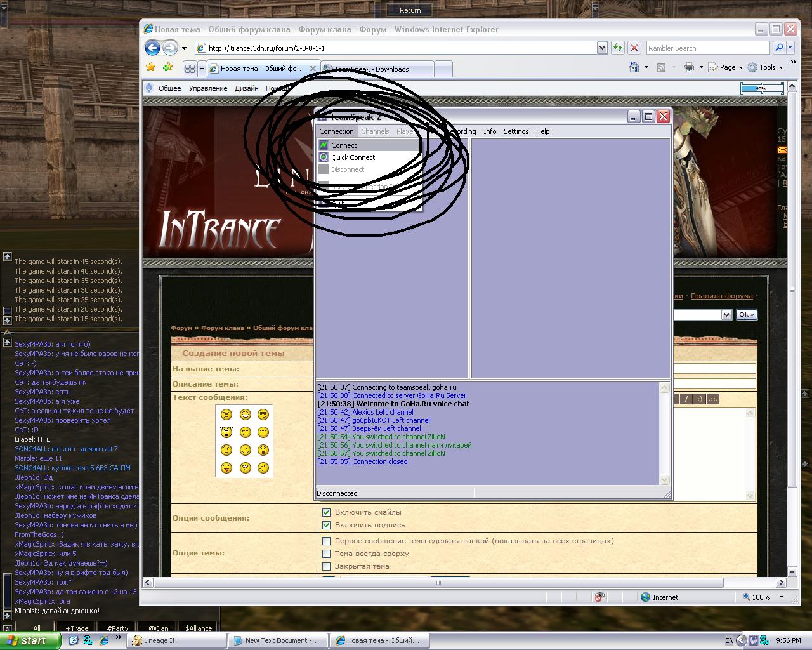Viewport: 812px width, 650px height.
Task: Click Add to Favorites star-plus icon
Action: tap(167, 67)
